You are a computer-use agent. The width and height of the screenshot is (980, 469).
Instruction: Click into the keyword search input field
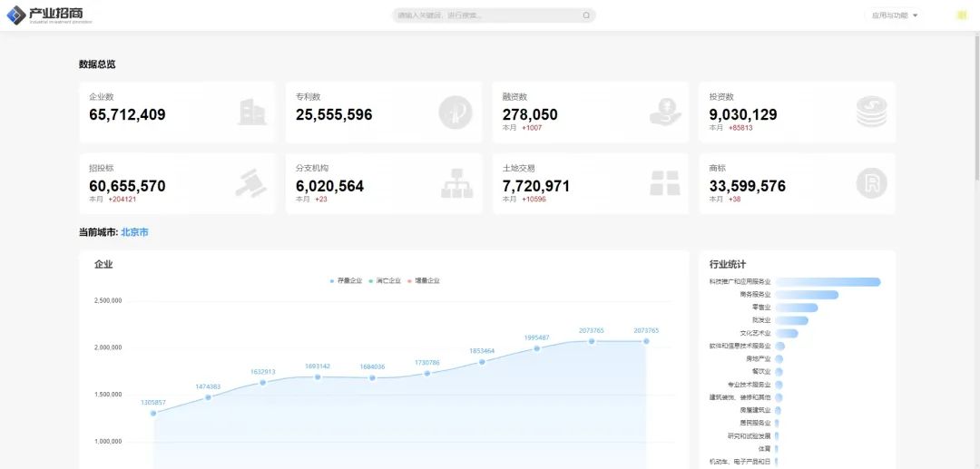tap(485, 15)
